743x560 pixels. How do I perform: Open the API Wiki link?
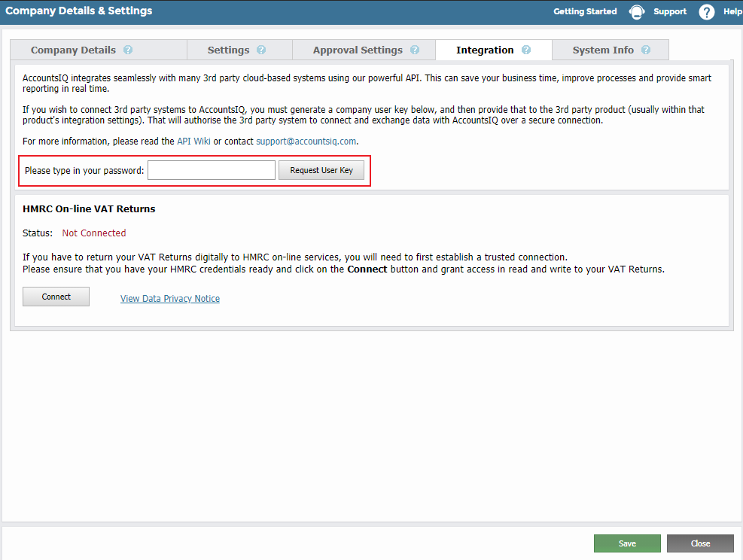pos(193,142)
